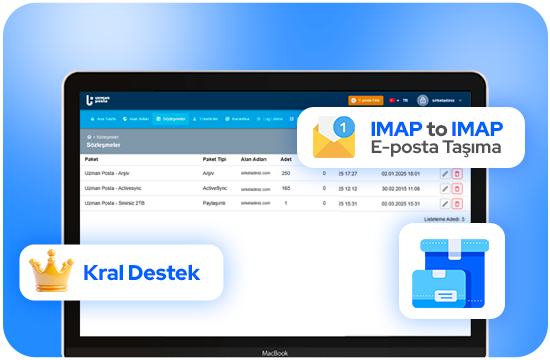Go to the Alan Adları menu item
This screenshot has width=550, height=360.
[x=136, y=119]
